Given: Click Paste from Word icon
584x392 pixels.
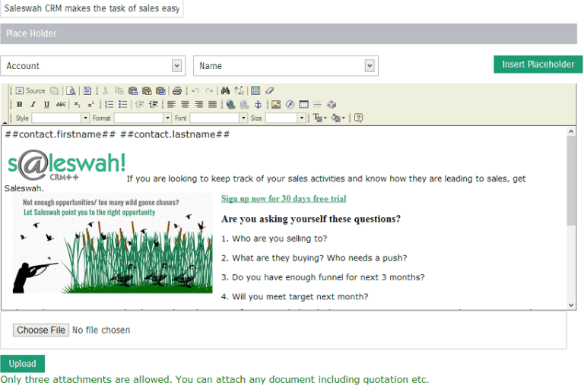Looking at the screenshot, I should point(160,90).
